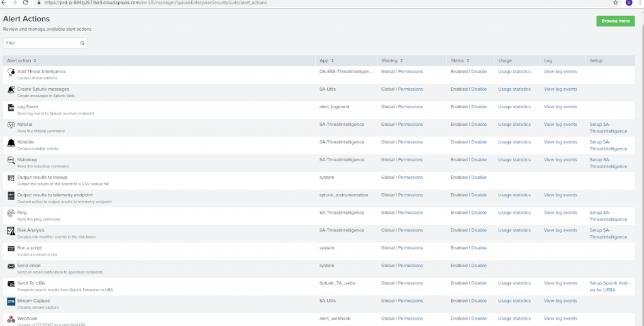Sort by App column header
This screenshot has height=326, width=644.
click(x=326, y=60)
